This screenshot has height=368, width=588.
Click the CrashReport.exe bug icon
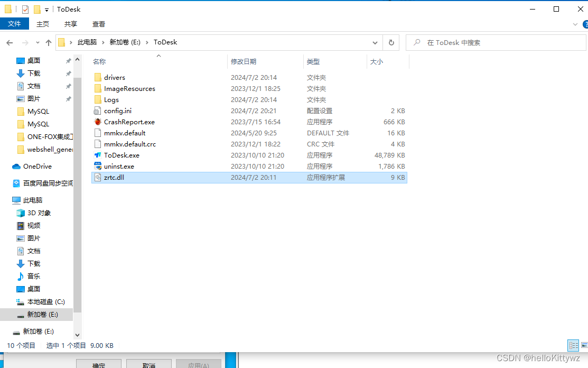[98, 122]
